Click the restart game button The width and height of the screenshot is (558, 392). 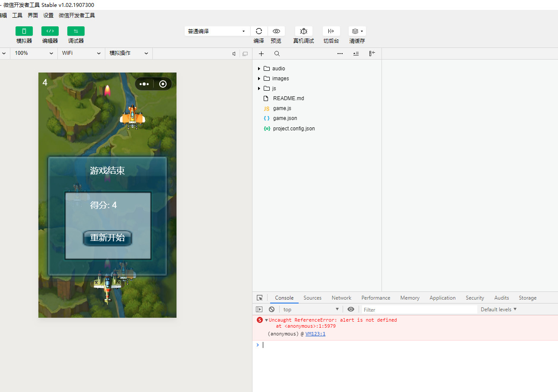coord(107,238)
